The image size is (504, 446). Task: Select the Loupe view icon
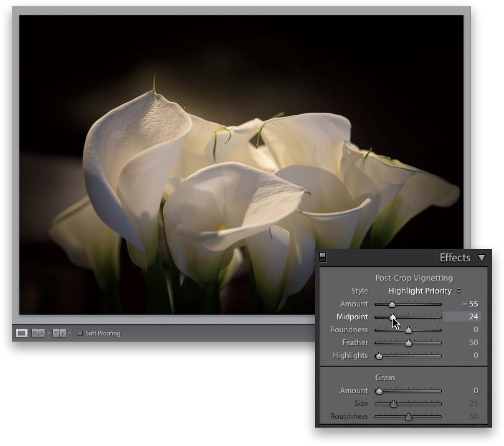tap(21, 333)
